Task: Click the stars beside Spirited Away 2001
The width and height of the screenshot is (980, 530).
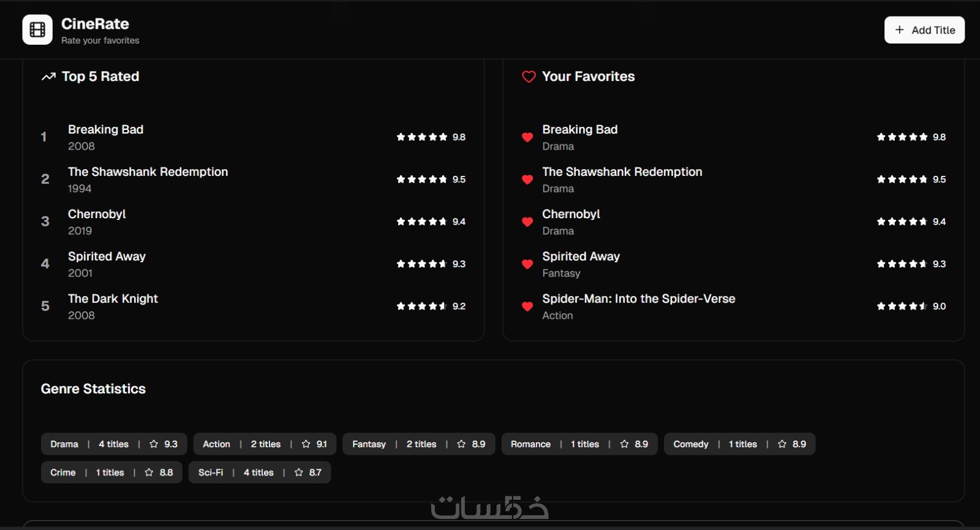Action: pyautogui.click(x=422, y=264)
